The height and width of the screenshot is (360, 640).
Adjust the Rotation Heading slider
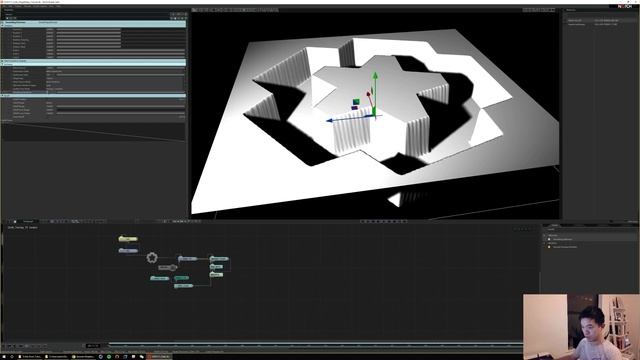(x=121, y=40)
